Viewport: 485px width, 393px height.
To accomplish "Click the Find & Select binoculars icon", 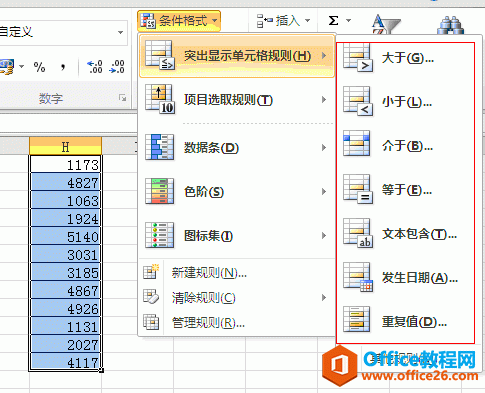I will (x=451, y=25).
